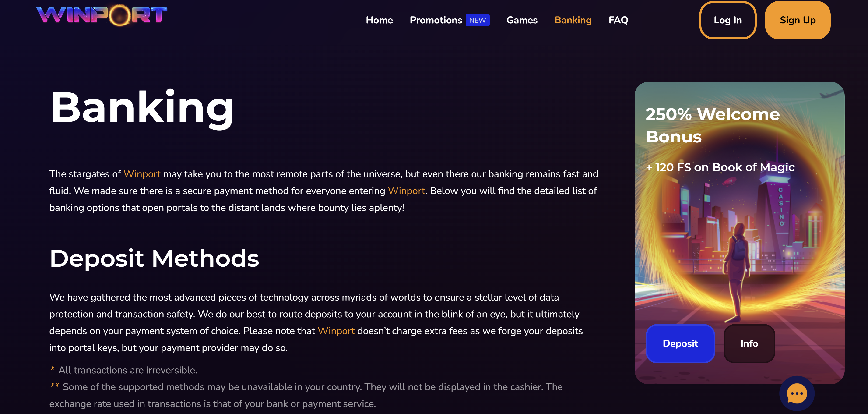Navigate to Games
Screen dimensions: 868x414
point(522,20)
